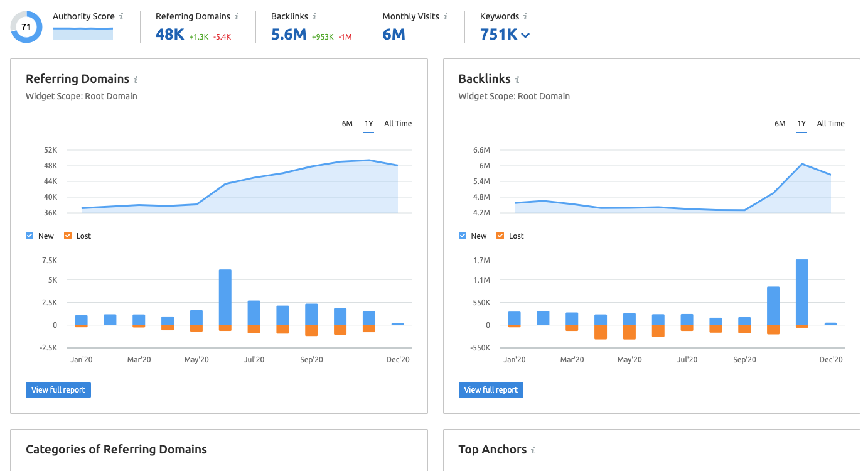Viewport: 868px width, 471px height.
Task: Open full report for Backlinks
Action: (x=491, y=390)
